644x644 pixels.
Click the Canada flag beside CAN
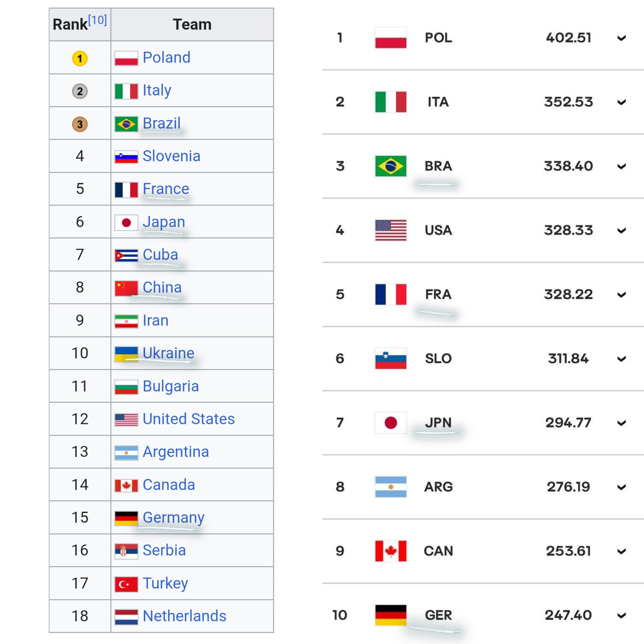pyautogui.click(x=391, y=551)
